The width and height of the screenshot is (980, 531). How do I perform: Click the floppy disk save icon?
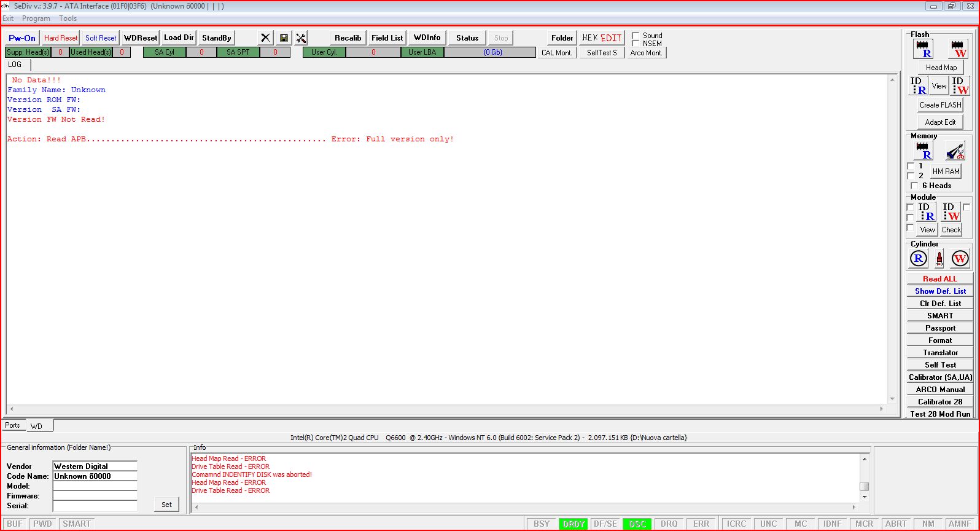click(284, 38)
